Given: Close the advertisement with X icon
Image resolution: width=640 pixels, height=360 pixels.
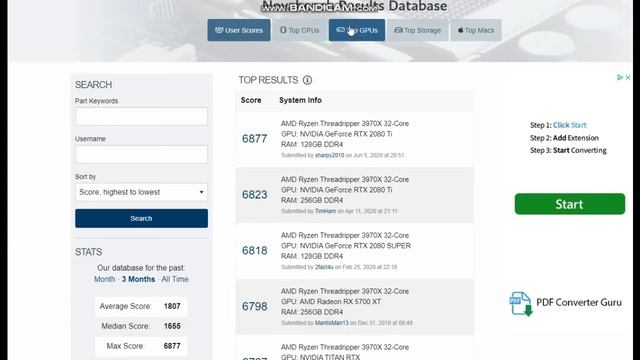Looking at the screenshot, I should 628,77.
